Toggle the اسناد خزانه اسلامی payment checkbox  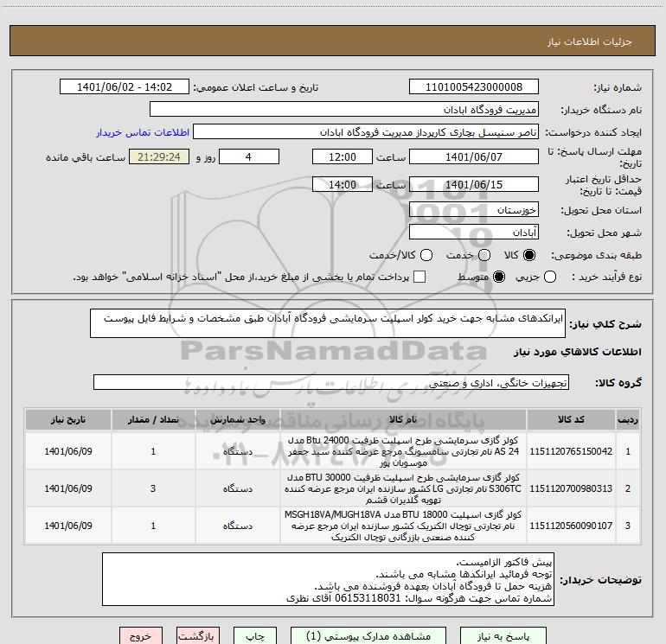pos(419,277)
